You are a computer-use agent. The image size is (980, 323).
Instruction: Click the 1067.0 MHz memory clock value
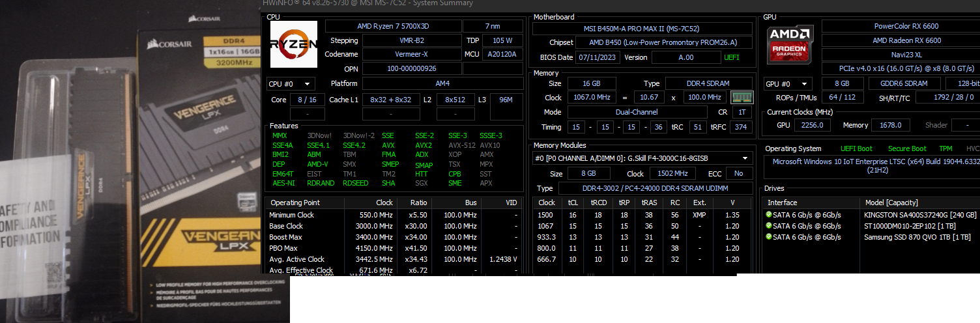[592, 97]
